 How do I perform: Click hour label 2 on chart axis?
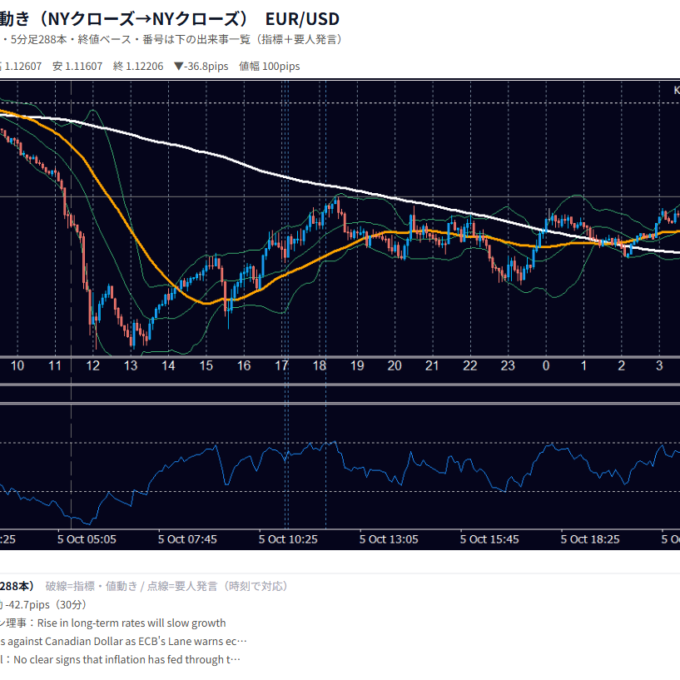tap(621, 366)
